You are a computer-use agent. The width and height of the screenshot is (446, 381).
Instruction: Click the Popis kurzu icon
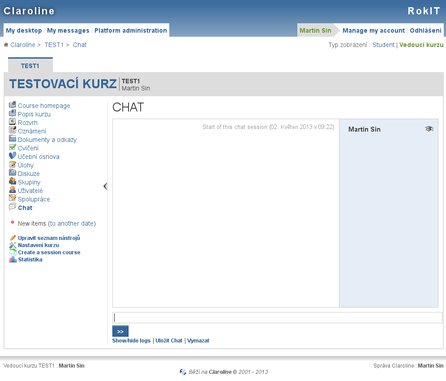tap(12, 113)
